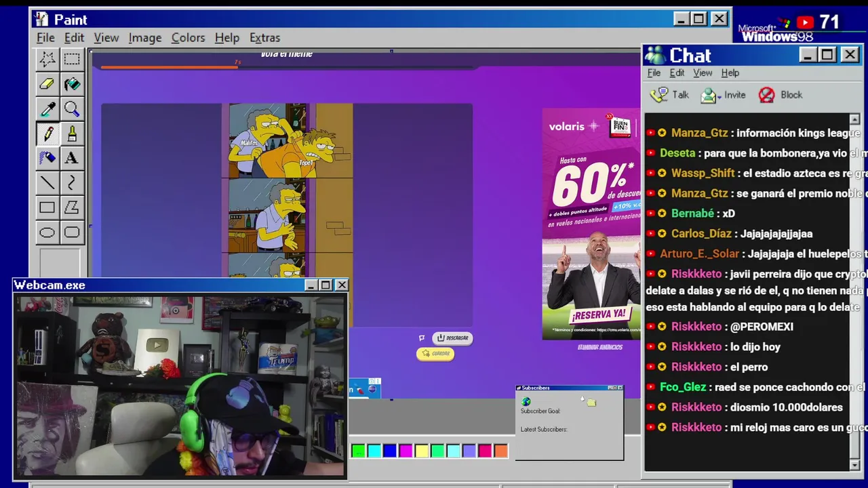Viewport: 868px width, 488px height.
Task: Select the dark blue color swatch
Action: [x=389, y=451]
